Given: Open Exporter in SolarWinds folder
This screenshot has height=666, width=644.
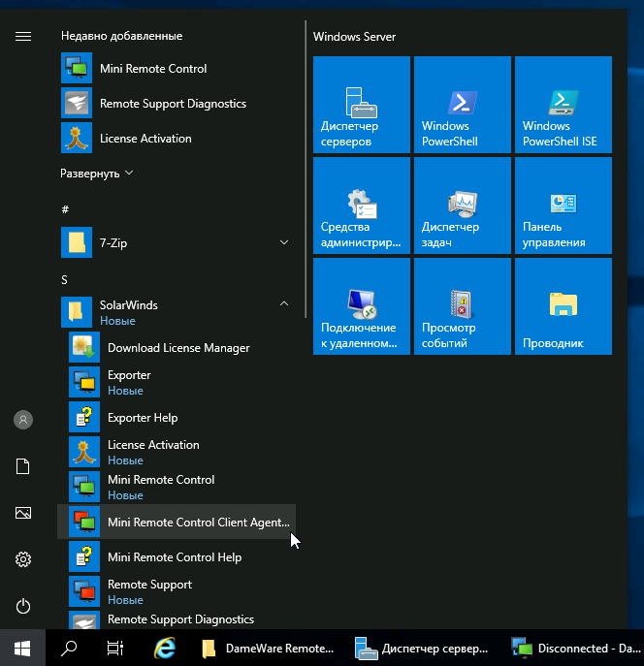Looking at the screenshot, I should (x=177, y=382).
